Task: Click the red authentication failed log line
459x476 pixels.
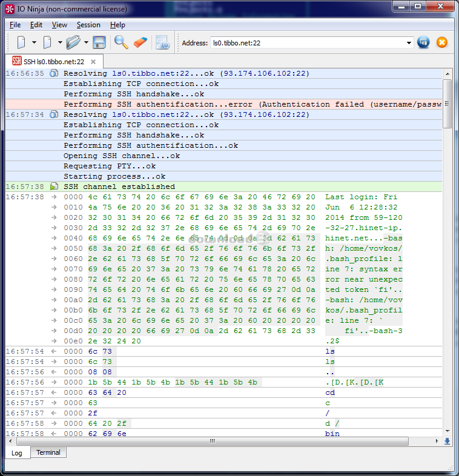Action: pyautogui.click(x=223, y=104)
